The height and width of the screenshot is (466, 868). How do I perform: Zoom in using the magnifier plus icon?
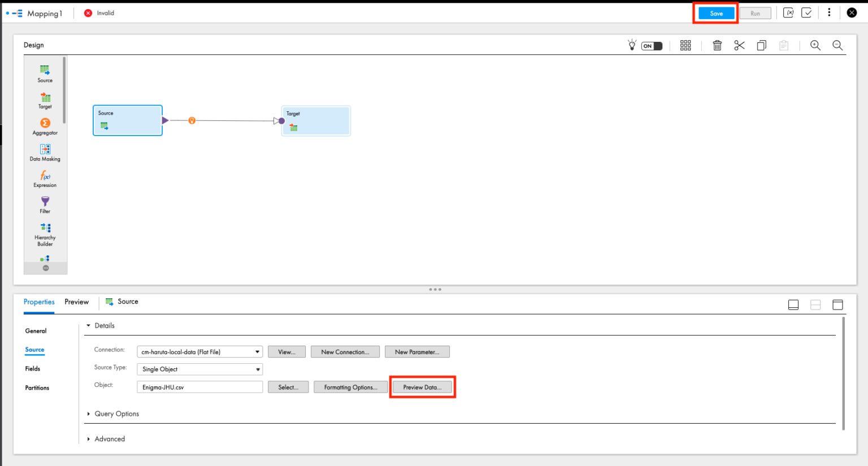(x=815, y=45)
